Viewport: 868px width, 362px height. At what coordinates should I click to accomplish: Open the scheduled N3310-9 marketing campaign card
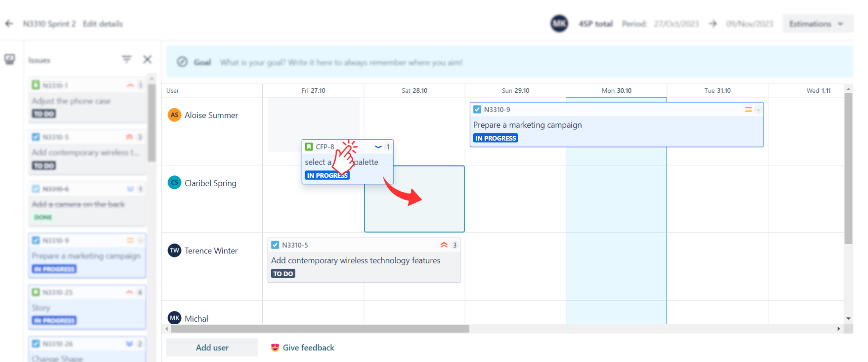(x=616, y=124)
